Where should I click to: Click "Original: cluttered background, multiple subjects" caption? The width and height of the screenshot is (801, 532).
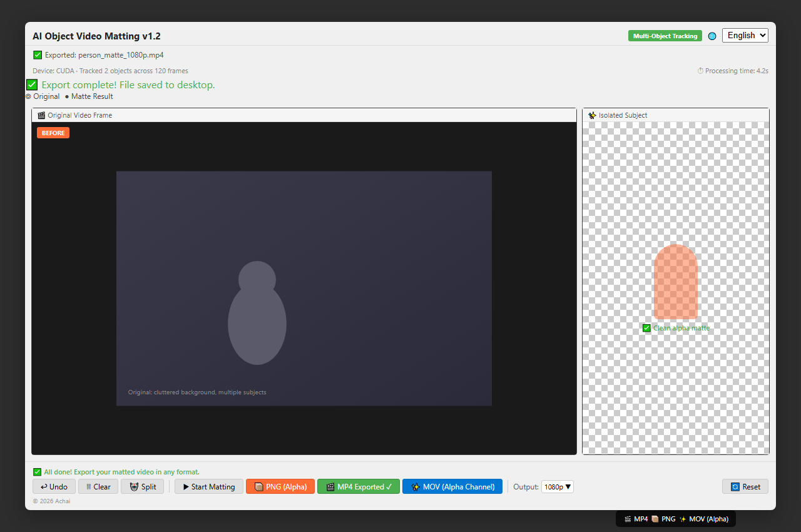click(197, 392)
